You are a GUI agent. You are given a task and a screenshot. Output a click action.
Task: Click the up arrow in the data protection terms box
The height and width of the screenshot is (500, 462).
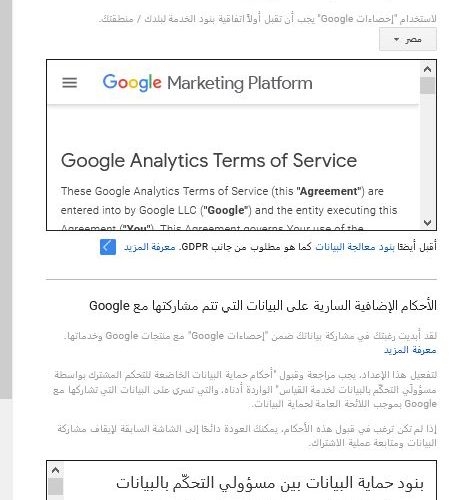click(55, 470)
